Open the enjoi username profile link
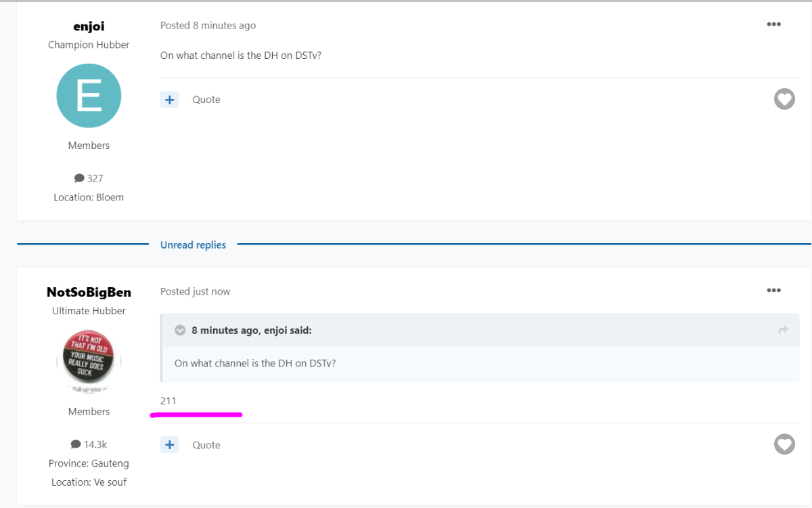The width and height of the screenshot is (812, 508). pos(89,26)
